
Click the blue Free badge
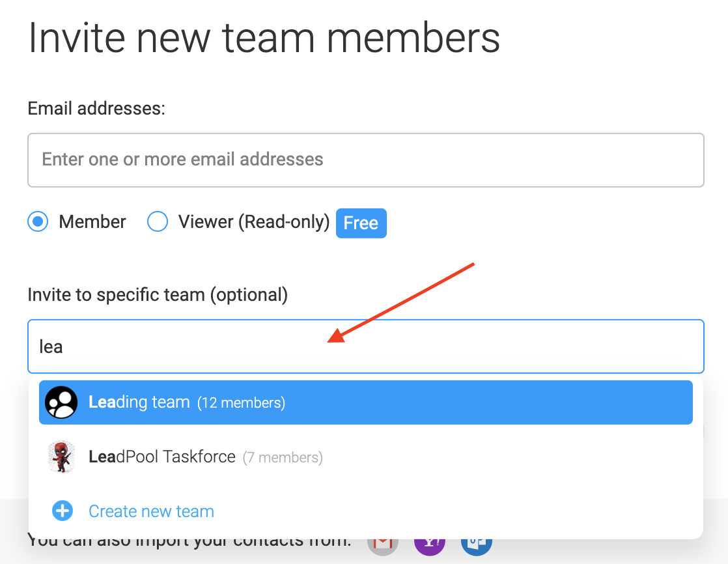point(361,223)
